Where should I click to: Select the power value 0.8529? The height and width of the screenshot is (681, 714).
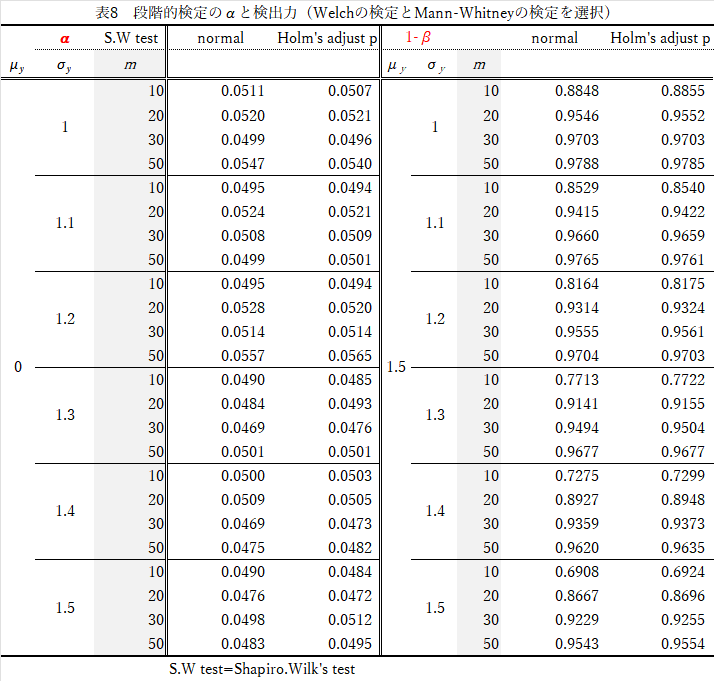pos(577,188)
